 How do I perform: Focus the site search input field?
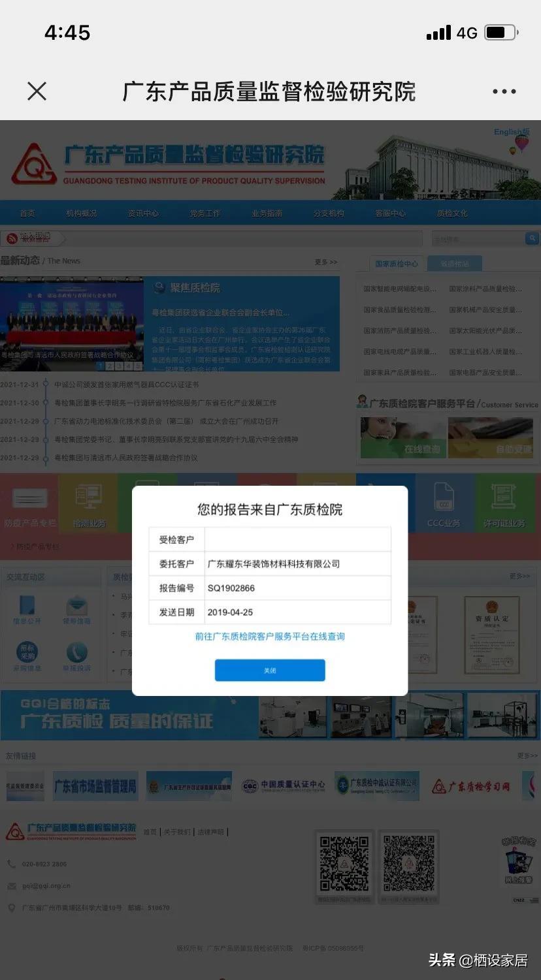(x=478, y=239)
